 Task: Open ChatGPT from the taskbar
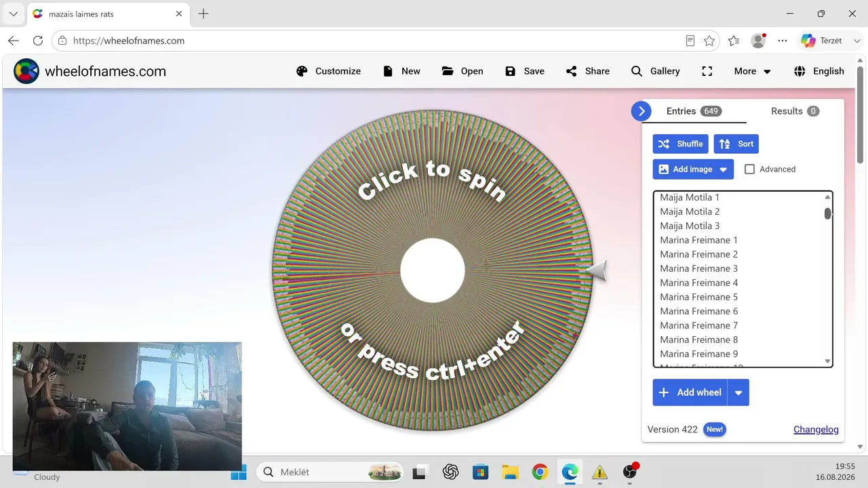(x=450, y=472)
